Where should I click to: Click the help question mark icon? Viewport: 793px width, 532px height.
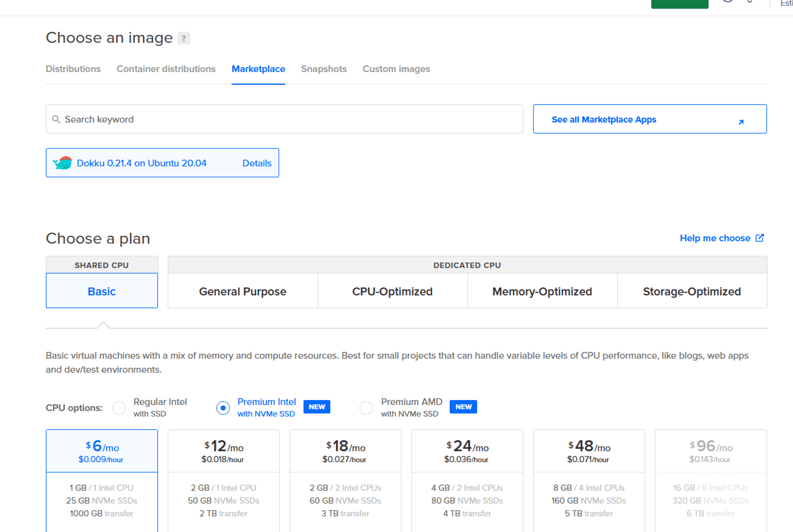point(183,38)
